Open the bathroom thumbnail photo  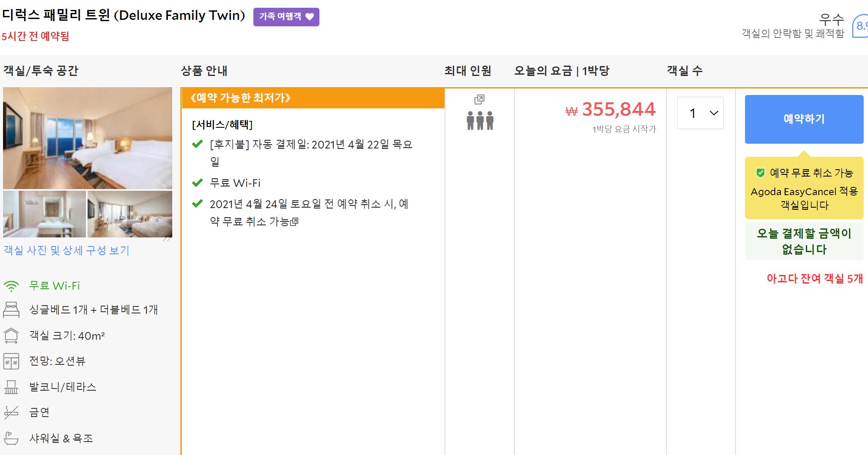click(x=44, y=214)
